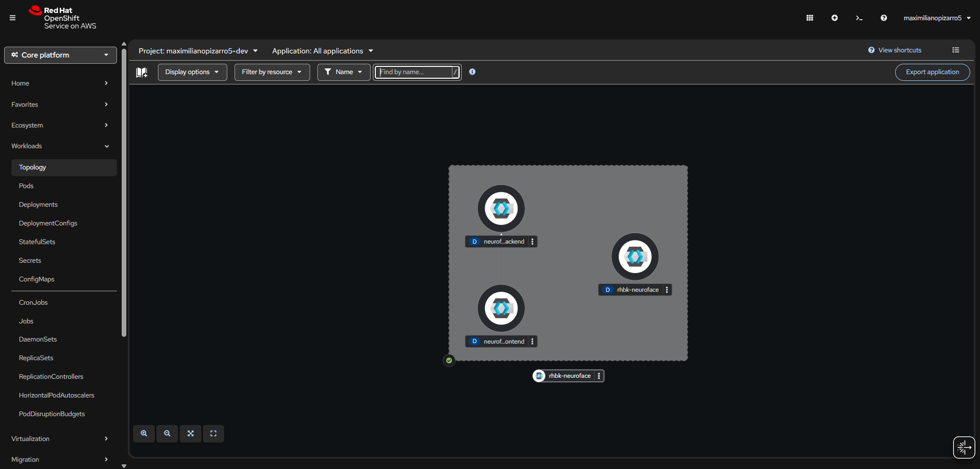
Task: Click the quick create plus icon
Action: coord(834,18)
